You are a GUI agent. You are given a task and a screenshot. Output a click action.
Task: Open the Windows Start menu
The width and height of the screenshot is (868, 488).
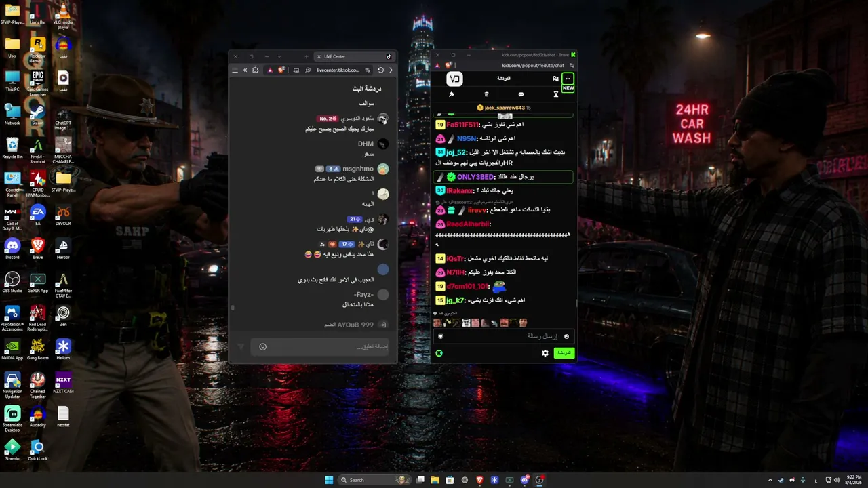coord(329,480)
